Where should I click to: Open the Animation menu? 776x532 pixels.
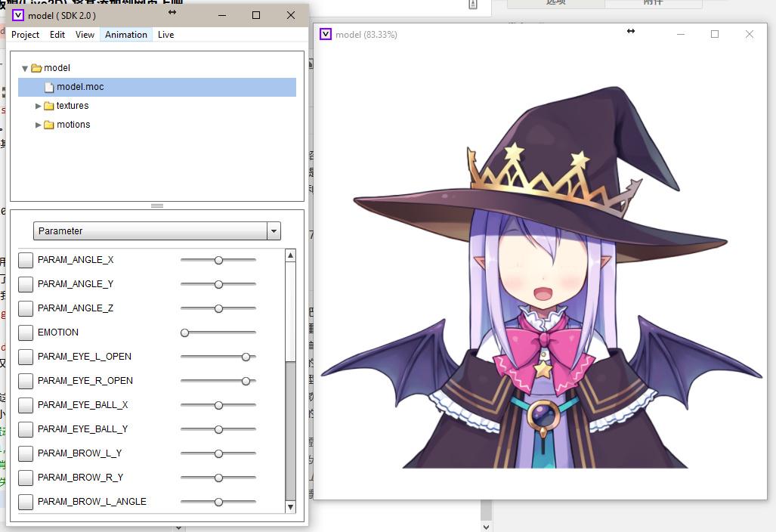(x=125, y=35)
